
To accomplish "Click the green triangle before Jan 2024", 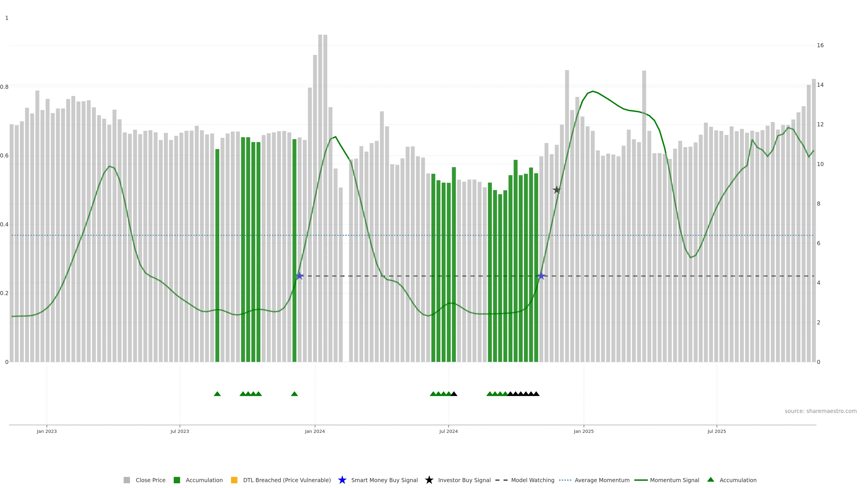I will (294, 394).
